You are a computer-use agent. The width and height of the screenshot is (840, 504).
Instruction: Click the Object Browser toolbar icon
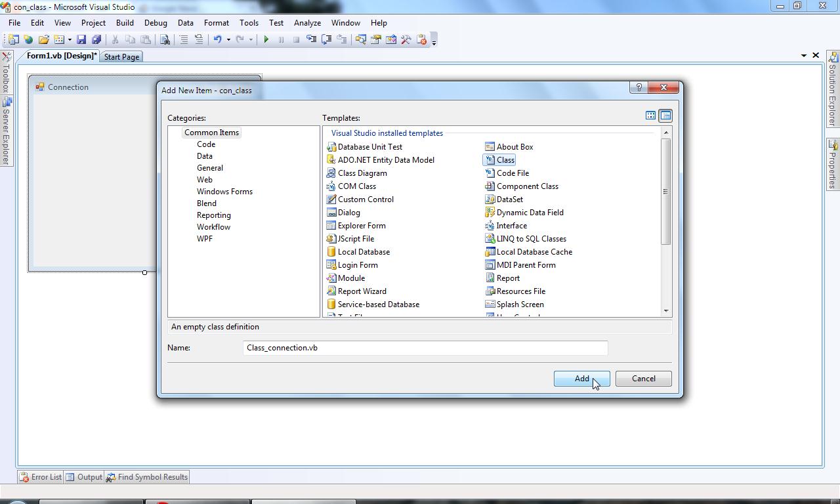coord(390,39)
